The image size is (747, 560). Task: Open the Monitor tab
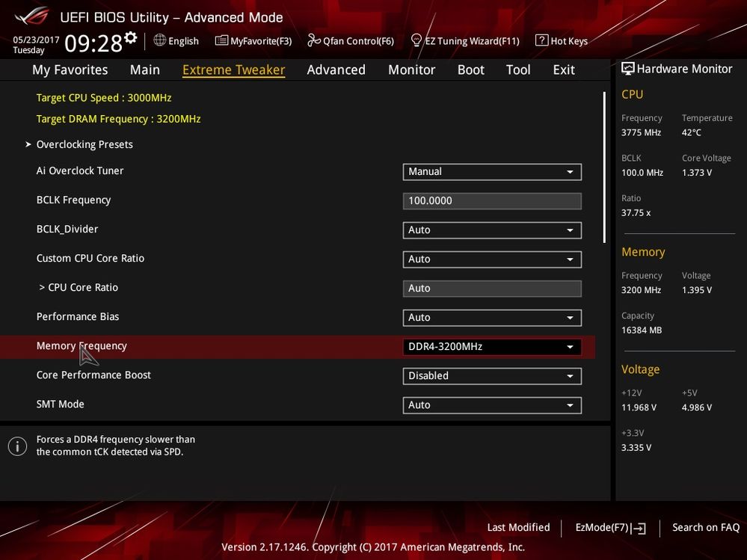[411, 70]
